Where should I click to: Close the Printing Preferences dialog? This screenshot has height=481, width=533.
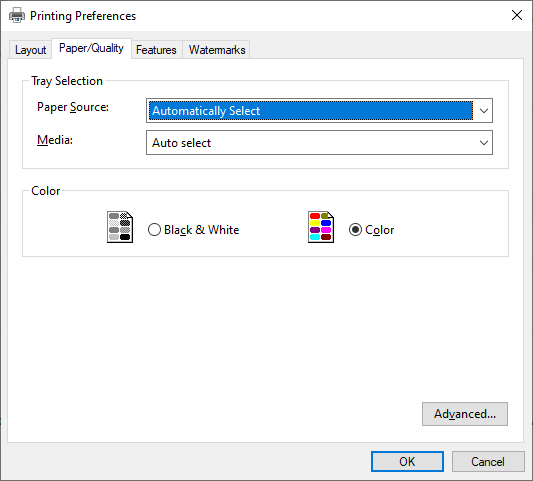[x=517, y=15]
